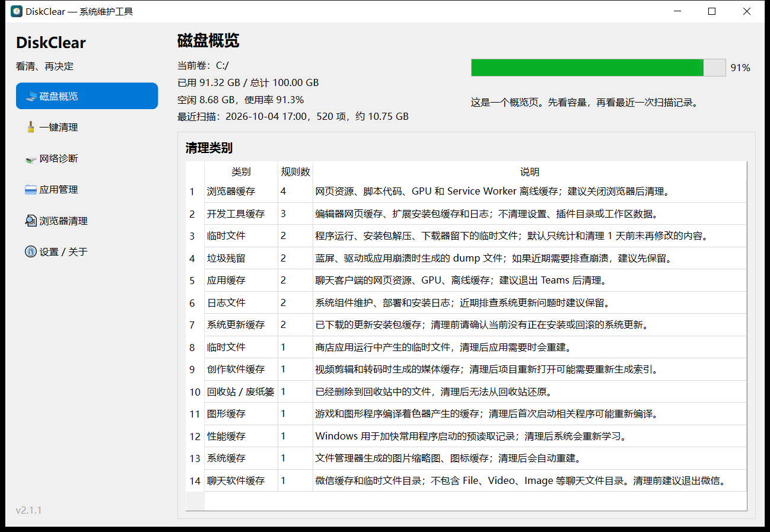Click the broom icon for 一键清理
The image size is (770, 532).
click(x=31, y=127)
